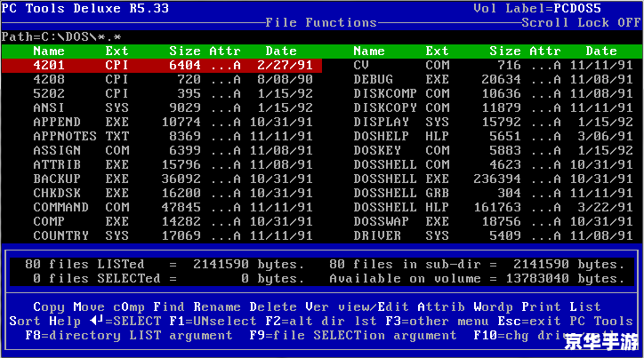The width and height of the screenshot is (644, 358).
Task: Select file COMP EXE
Action: tap(173, 221)
